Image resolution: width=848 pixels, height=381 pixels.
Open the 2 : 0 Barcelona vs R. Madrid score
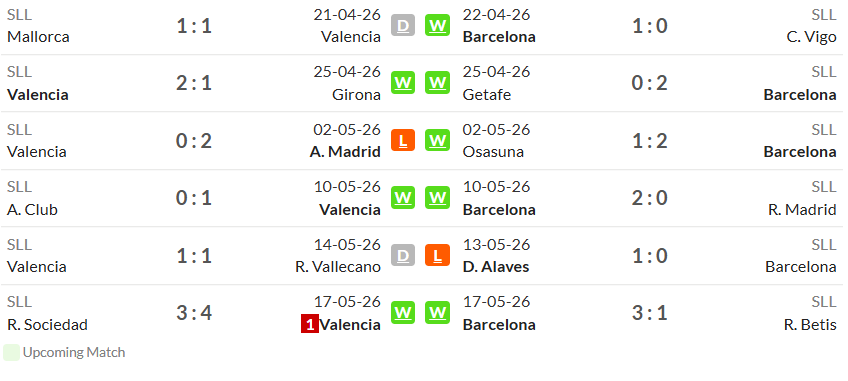pyautogui.click(x=650, y=198)
